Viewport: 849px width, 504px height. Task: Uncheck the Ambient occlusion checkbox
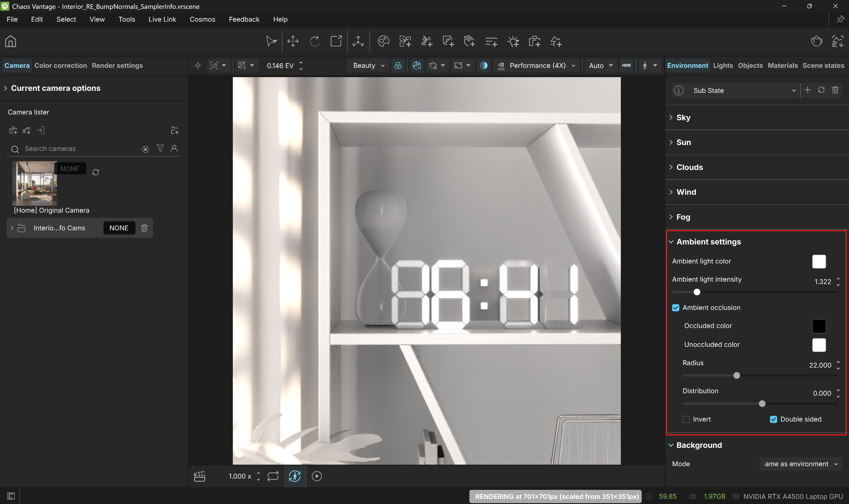tap(675, 308)
